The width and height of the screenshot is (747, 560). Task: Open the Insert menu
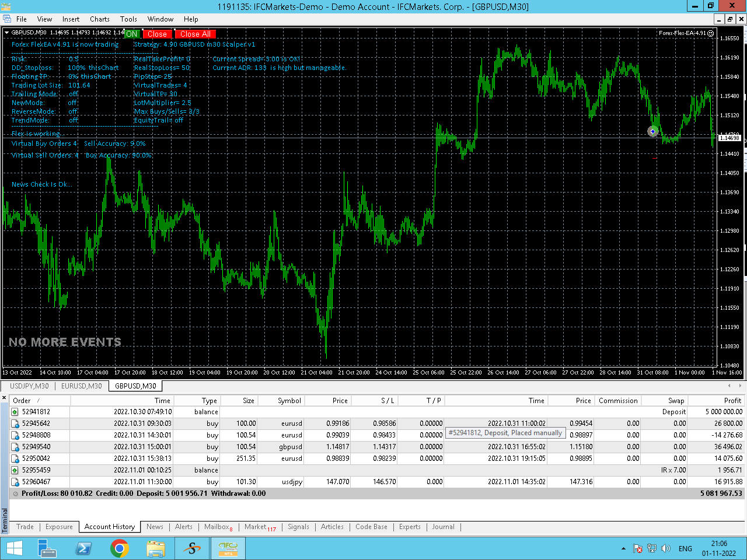tap(71, 19)
